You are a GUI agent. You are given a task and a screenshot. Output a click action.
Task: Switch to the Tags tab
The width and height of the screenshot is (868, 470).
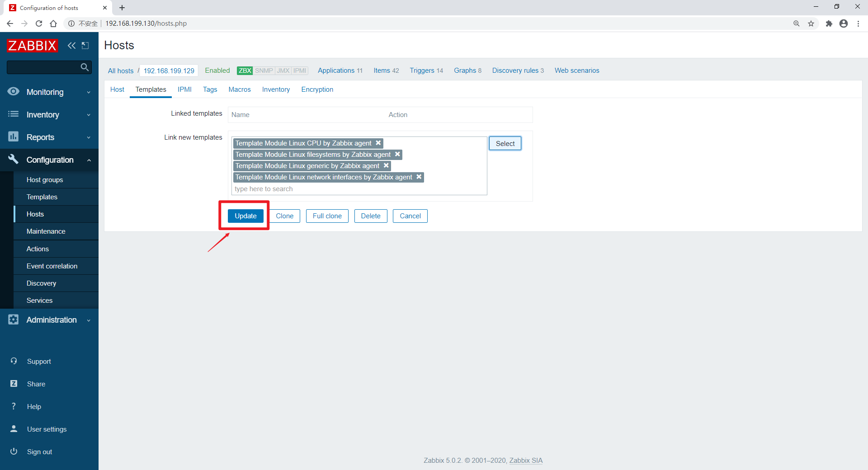click(x=210, y=89)
